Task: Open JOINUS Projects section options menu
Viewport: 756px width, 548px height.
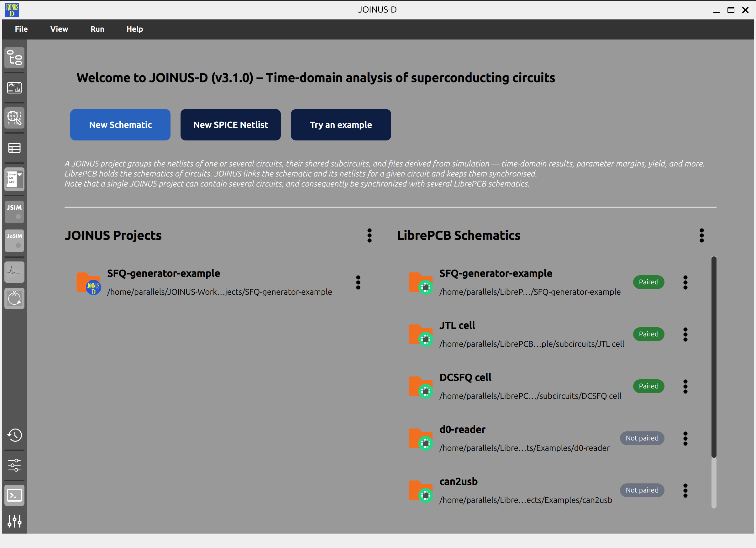Action: point(369,236)
